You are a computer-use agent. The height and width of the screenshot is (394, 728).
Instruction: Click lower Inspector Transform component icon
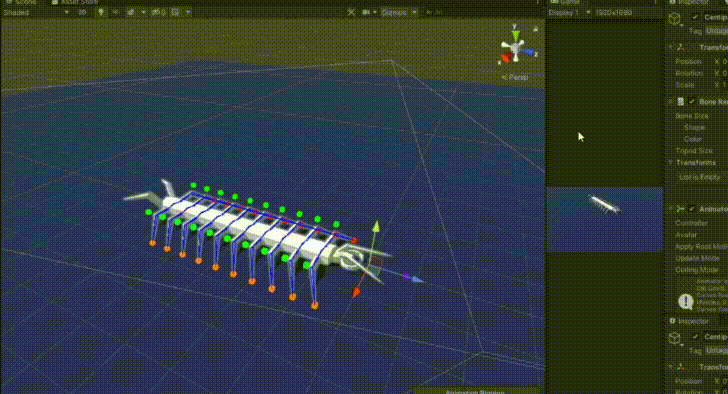(x=681, y=367)
